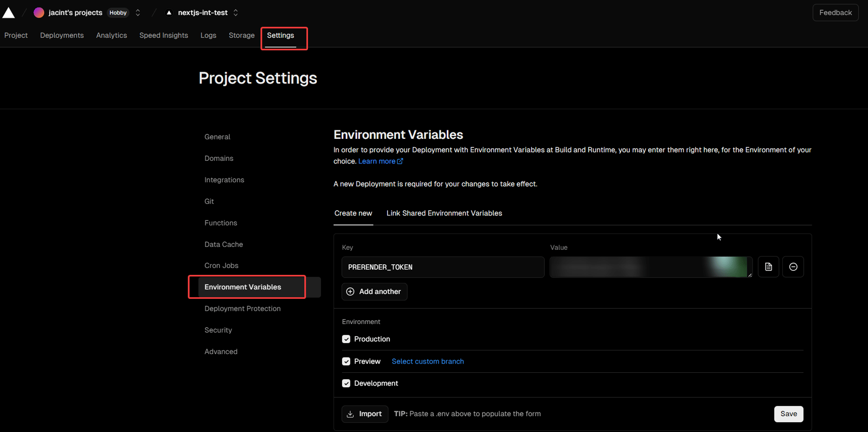Screen dimensions: 868x432
Task: Follow the Learn more link
Action: [x=380, y=161]
